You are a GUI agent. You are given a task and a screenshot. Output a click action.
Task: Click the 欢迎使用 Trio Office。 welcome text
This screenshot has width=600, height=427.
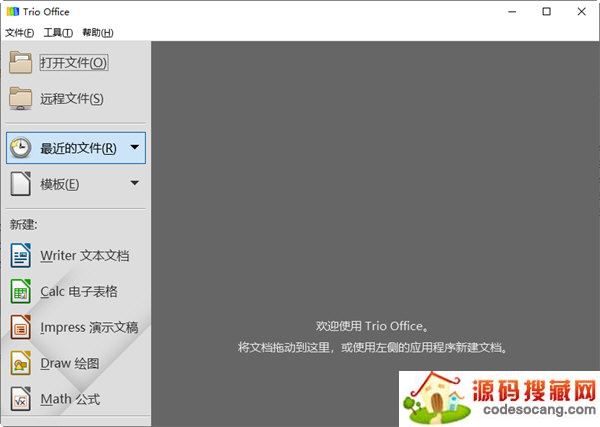click(372, 326)
